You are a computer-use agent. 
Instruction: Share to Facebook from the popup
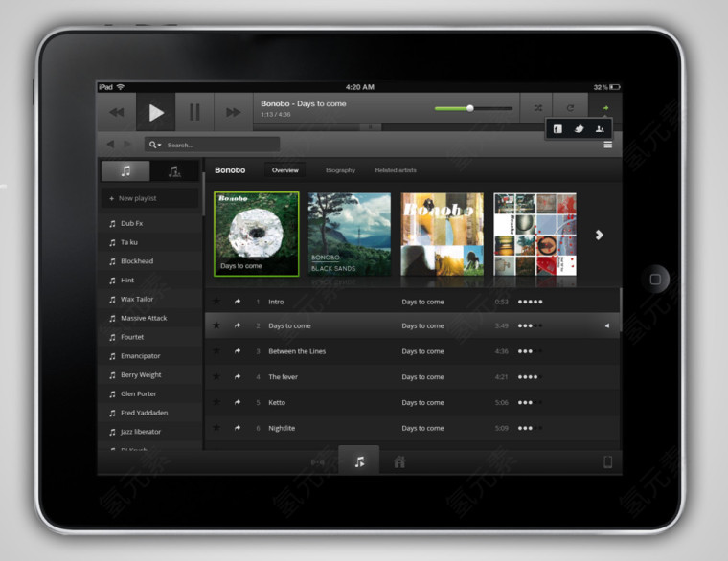click(x=557, y=129)
